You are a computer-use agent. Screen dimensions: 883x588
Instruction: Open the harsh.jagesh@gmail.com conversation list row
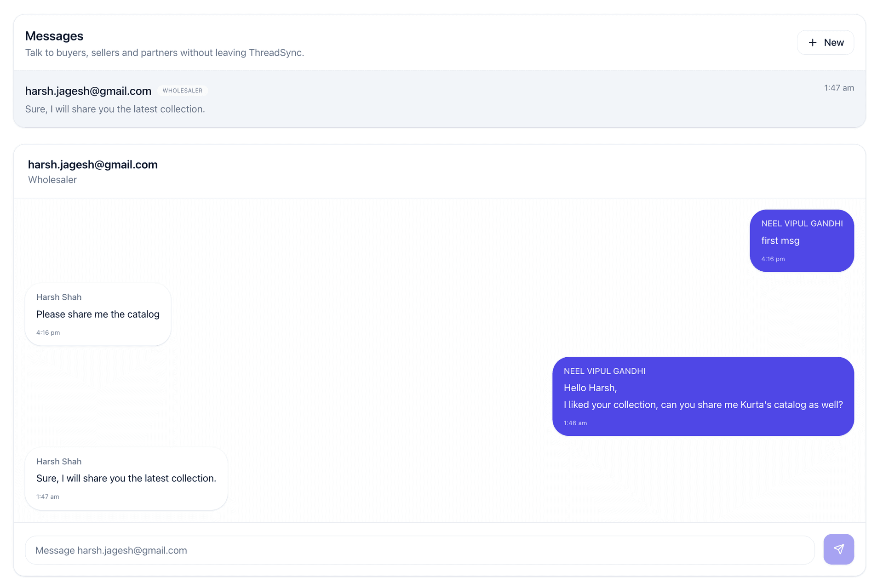pos(440,99)
